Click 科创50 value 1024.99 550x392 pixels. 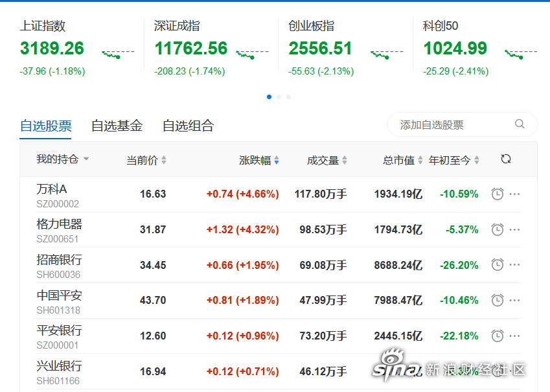point(455,48)
